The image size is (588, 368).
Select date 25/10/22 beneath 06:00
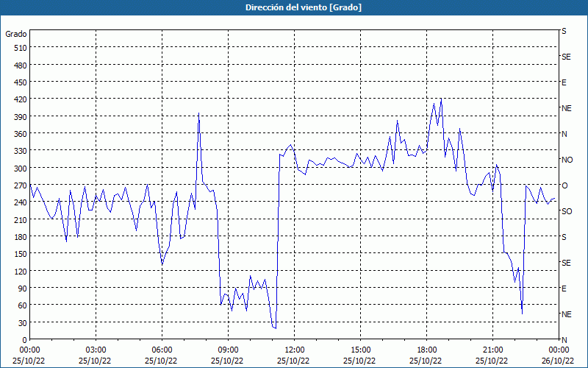pos(161,361)
